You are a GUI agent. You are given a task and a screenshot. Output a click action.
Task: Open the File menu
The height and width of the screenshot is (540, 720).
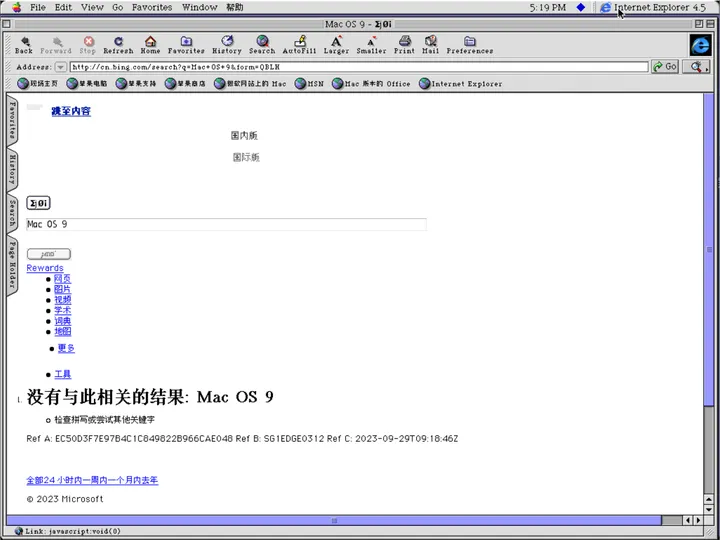[38, 7]
